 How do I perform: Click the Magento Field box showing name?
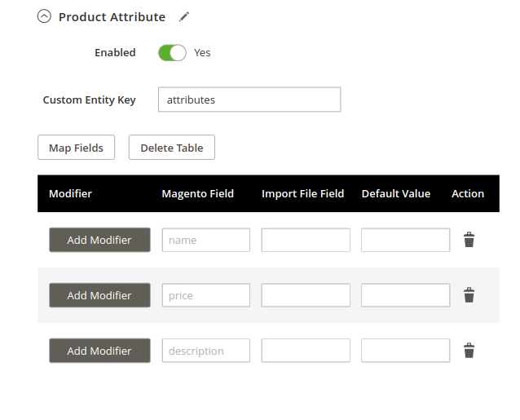[x=206, y=240]
